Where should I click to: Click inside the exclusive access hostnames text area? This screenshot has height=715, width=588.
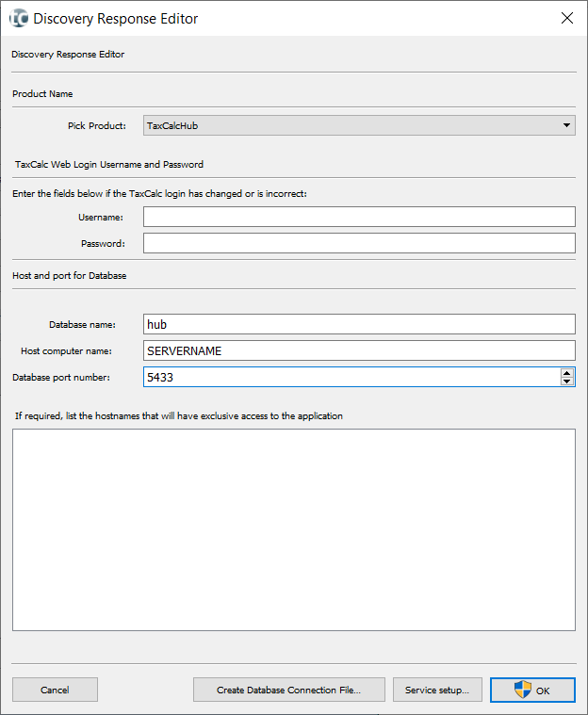coord(293,529)
